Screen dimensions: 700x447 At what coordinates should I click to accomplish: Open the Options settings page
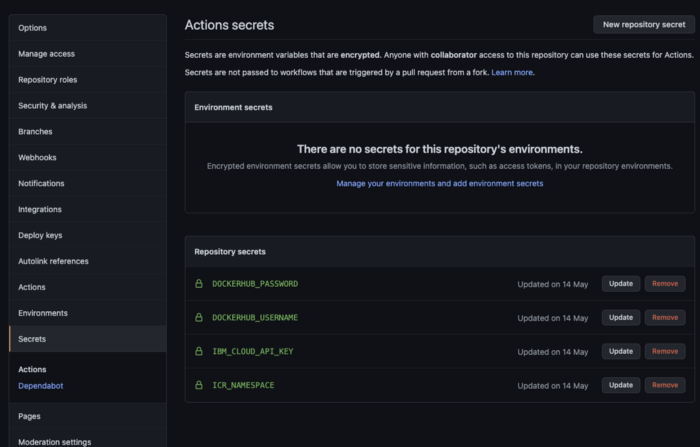(88, 28)
